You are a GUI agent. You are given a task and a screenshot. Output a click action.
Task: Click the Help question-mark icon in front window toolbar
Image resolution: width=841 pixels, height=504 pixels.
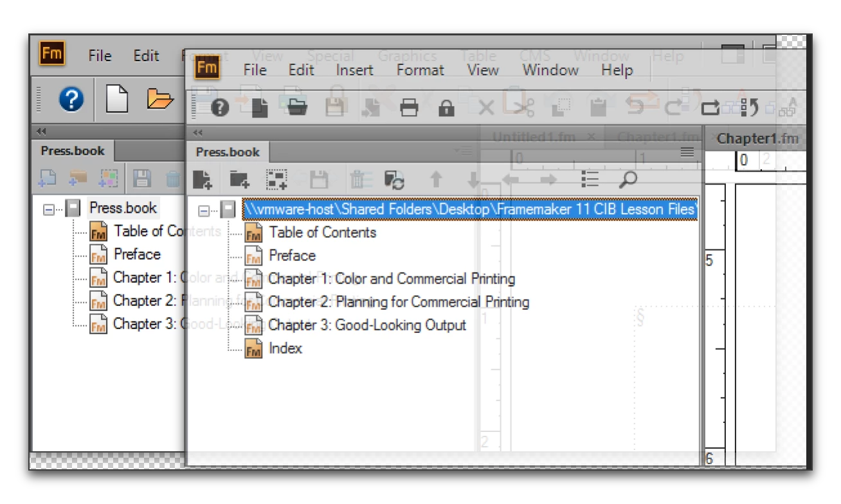[220, 108]
